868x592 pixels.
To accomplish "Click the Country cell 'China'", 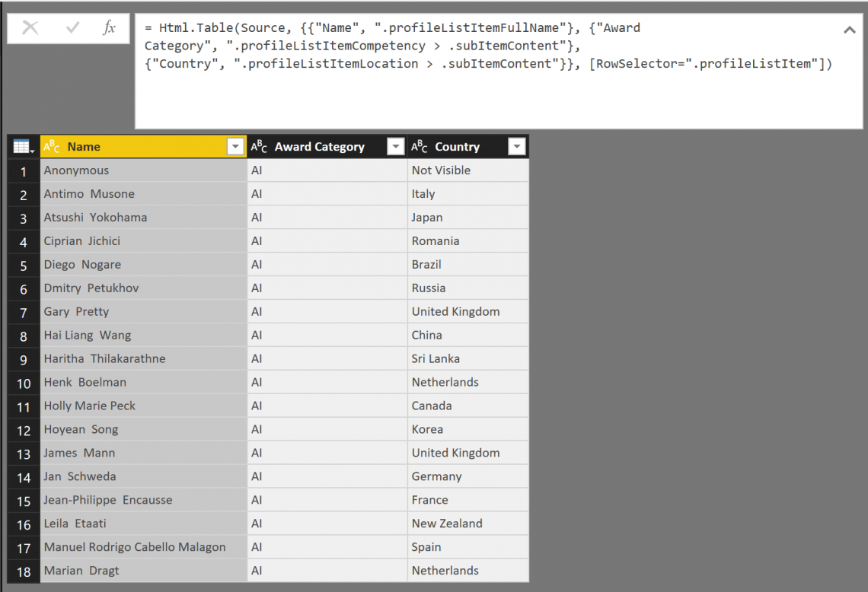I will point(468,336).
